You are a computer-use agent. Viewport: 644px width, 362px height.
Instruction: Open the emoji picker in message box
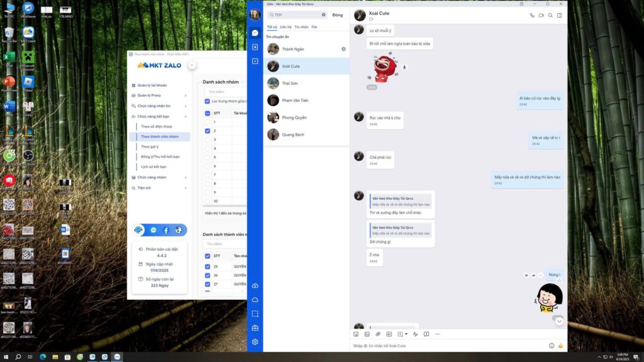[552, 346]
